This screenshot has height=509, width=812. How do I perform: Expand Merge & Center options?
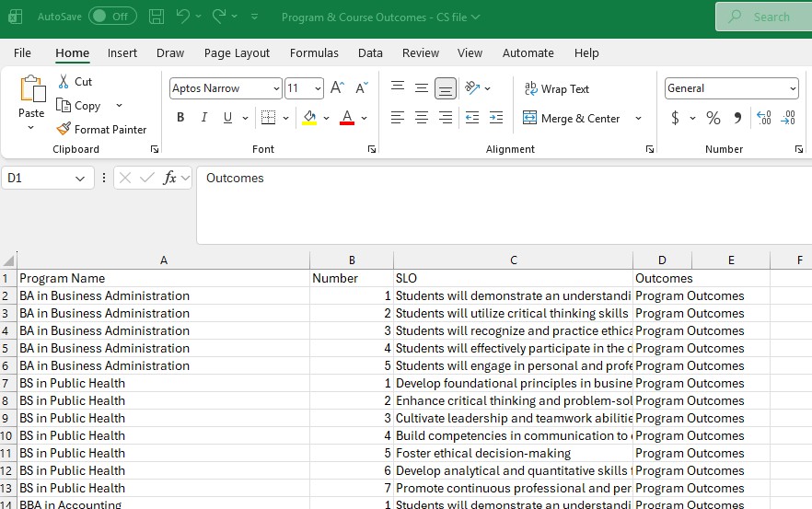pos(639,119)
